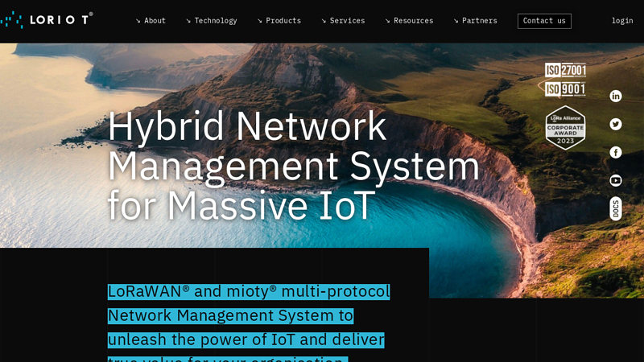Open LinkedIn social icon

coord(615,96)
